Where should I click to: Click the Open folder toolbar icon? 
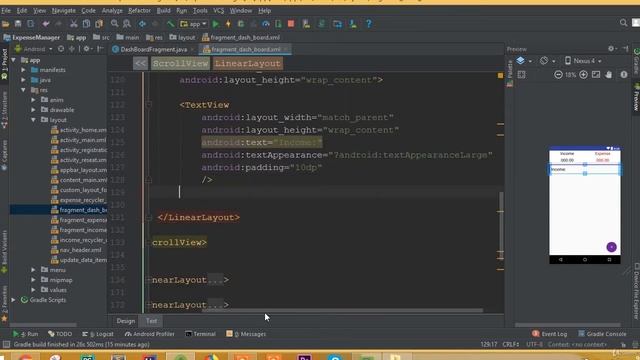6,24
